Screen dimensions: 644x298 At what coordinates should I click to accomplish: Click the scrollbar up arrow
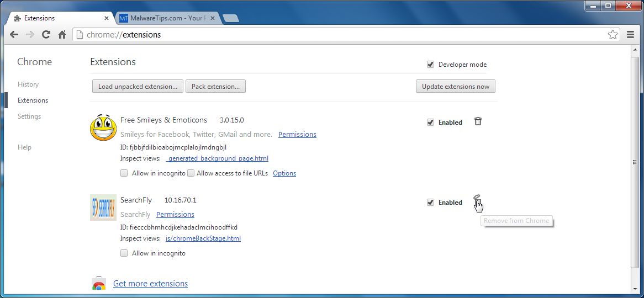[635, 49]
